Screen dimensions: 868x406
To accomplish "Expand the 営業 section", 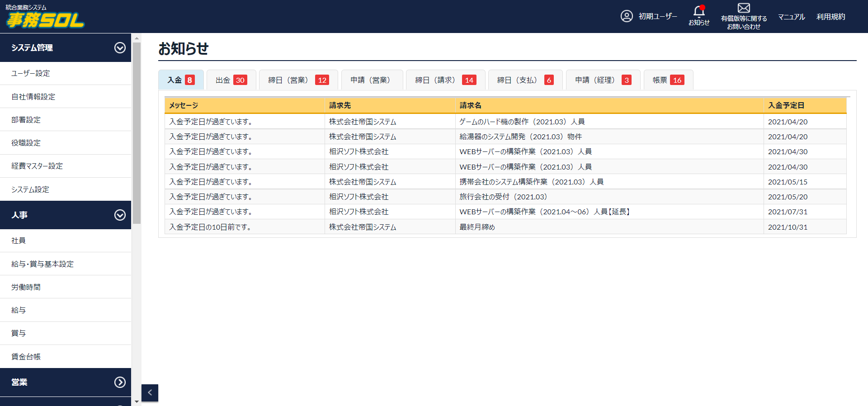I will [x=120, y=382].
